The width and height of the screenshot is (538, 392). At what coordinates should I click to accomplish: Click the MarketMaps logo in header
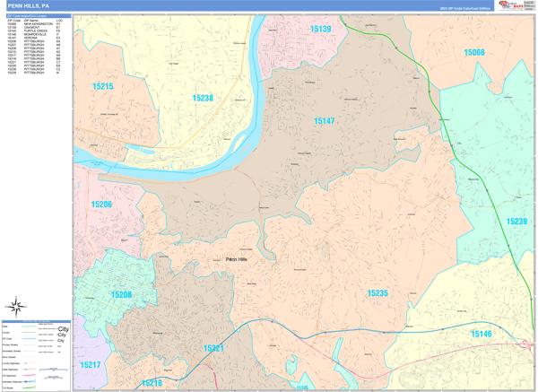coord(515,6)
